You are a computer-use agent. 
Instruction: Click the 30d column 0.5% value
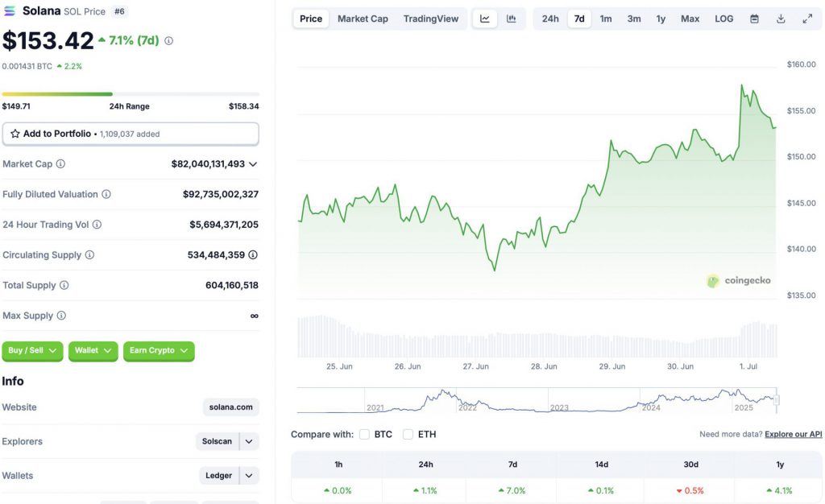(x=690, y=491)
